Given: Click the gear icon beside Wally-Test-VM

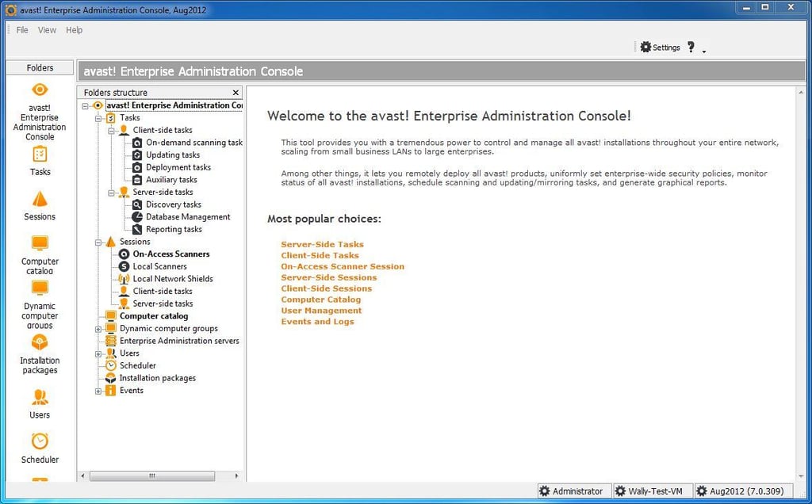Looking at the screenshot, I should click(x=620, y=491).
